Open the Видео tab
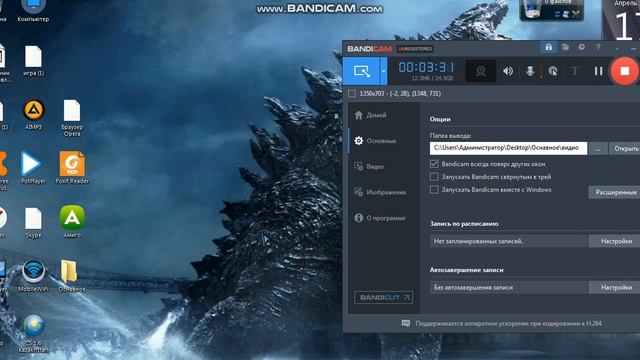 pyautogui.click(x=369, y=167)
